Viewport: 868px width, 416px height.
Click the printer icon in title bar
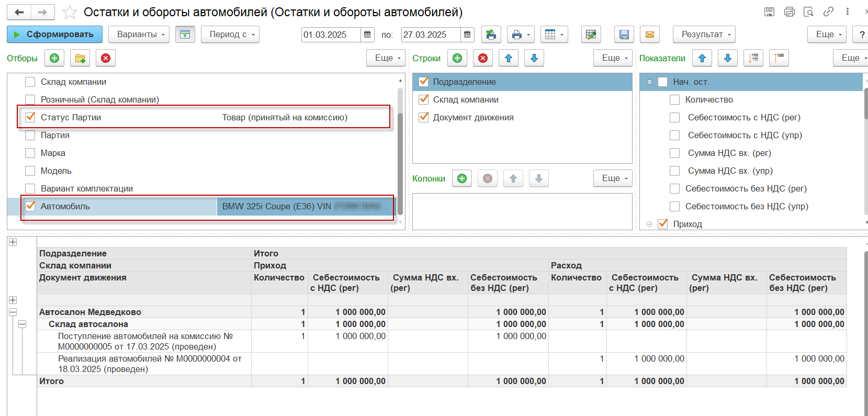pyautogui.click(x=789, y=12)
